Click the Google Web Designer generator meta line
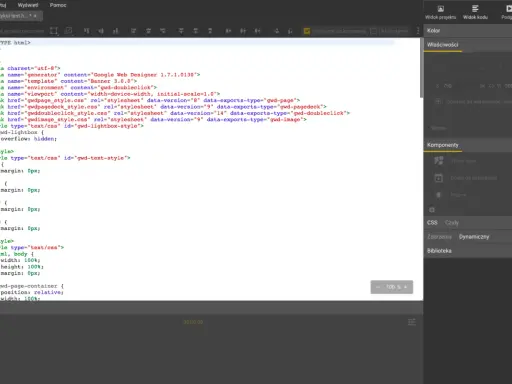Viewport: 512px width, 384px height. [100, 75]
